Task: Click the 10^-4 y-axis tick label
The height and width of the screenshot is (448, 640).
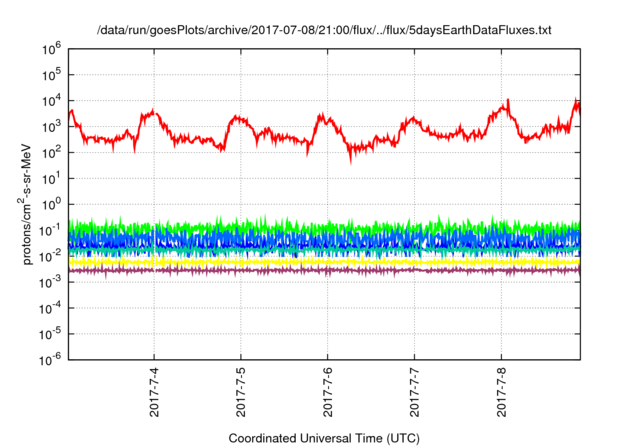Action: pos(50,308)
